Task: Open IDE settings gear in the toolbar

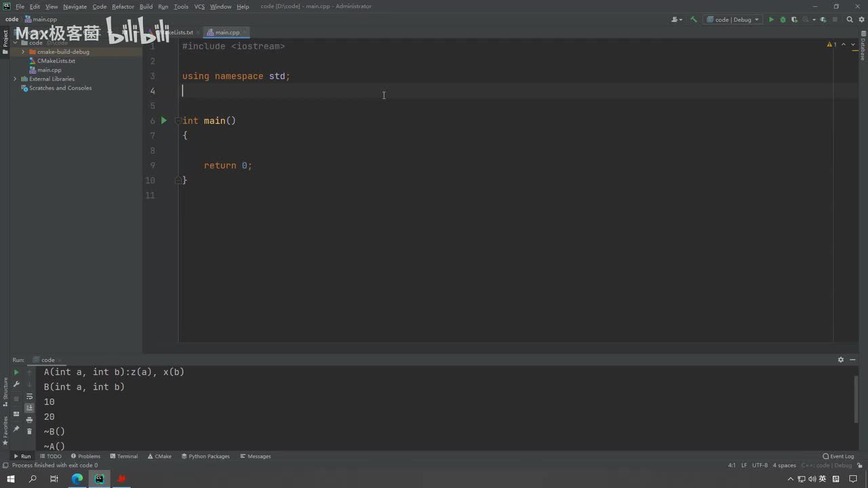Action: [x=861, y=20]
